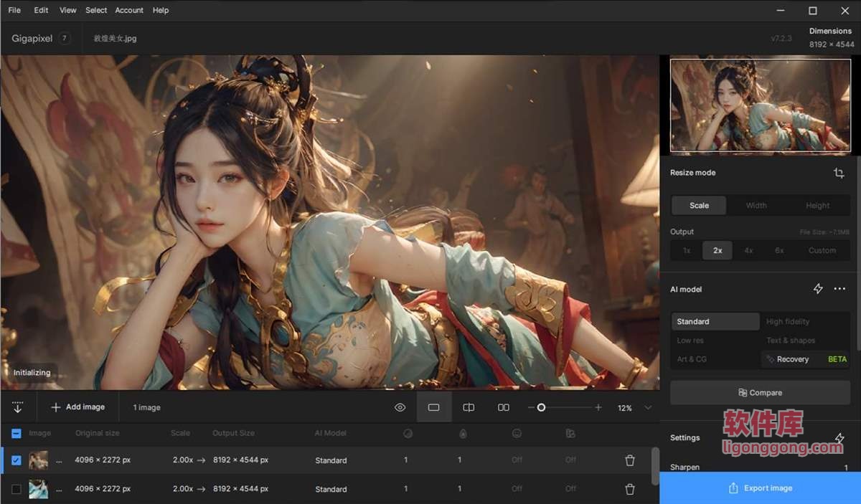Open the Account menu

(129, 10)
